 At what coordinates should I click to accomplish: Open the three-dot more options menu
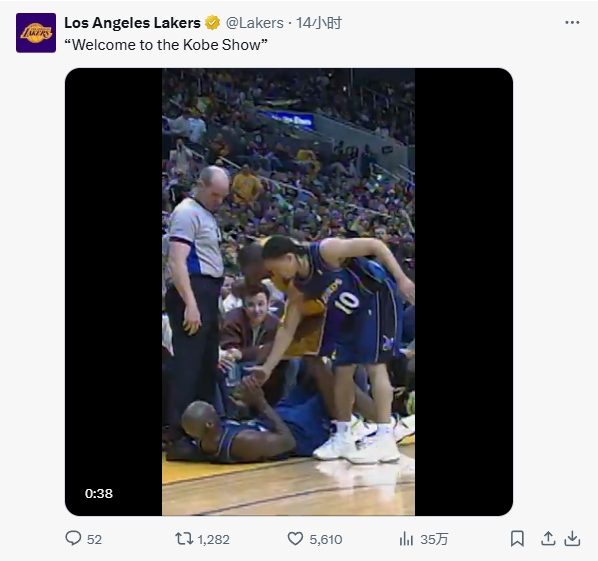pos(572,23)
